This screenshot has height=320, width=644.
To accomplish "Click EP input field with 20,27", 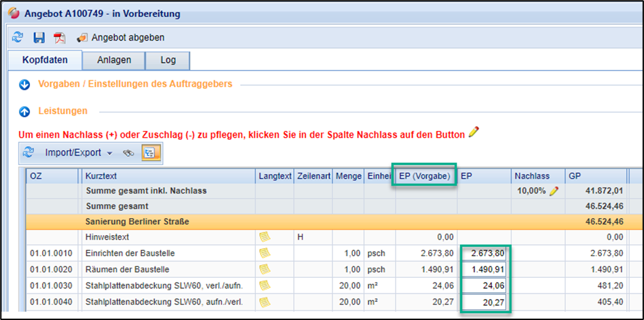I will (x=483, y=302).
